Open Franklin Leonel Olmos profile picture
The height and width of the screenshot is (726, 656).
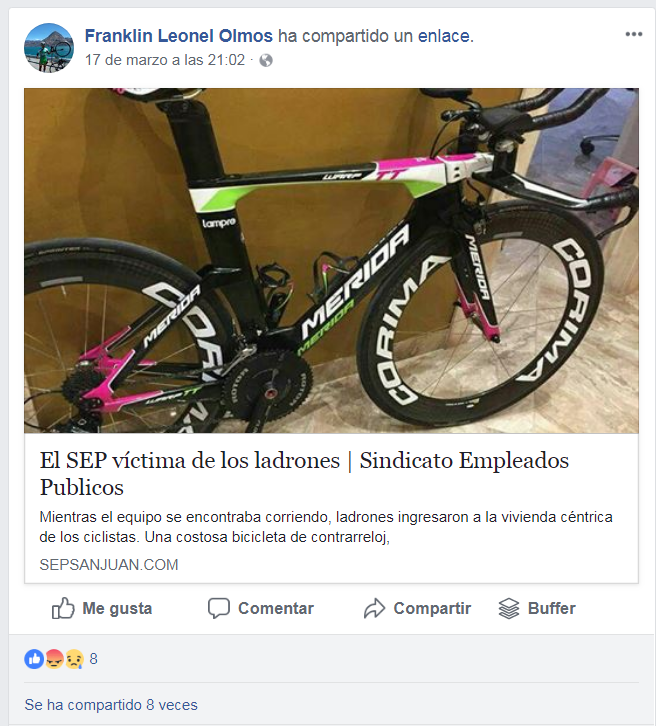pyautogui.click(x=49, y=48)
